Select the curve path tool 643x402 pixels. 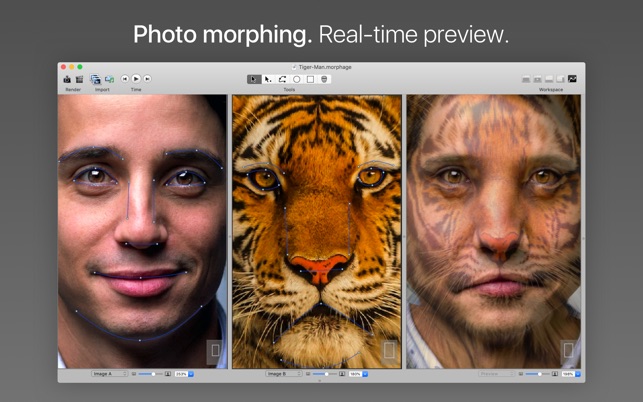[x=282, y=79]
